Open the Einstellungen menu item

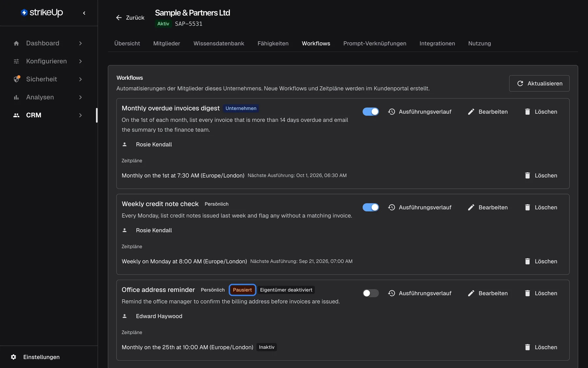[x=41, y=357]
